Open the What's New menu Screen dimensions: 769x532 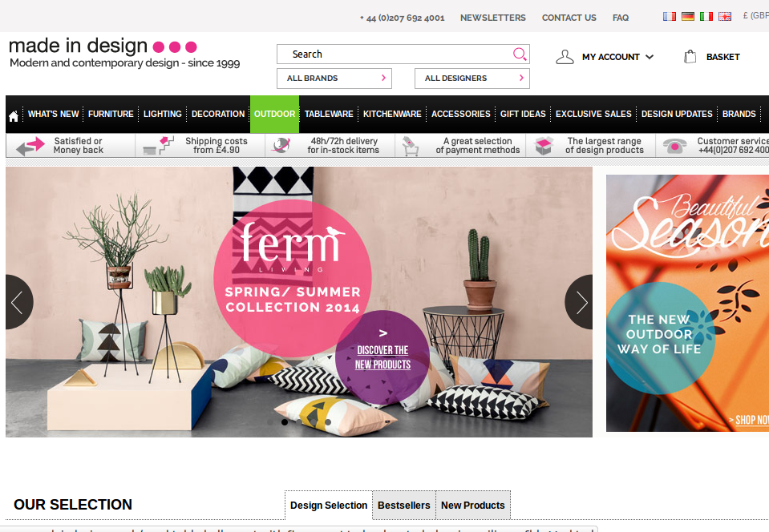point(53,114)
